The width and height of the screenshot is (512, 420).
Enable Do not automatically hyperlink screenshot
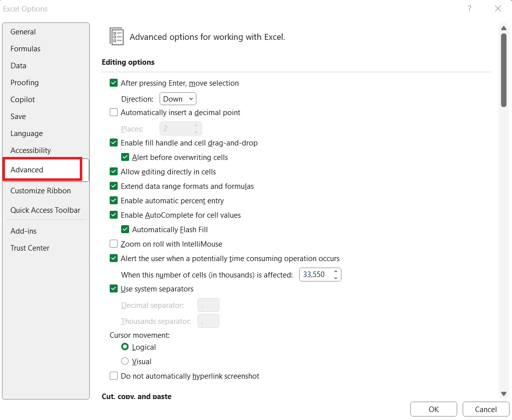[x=114, y=376]
